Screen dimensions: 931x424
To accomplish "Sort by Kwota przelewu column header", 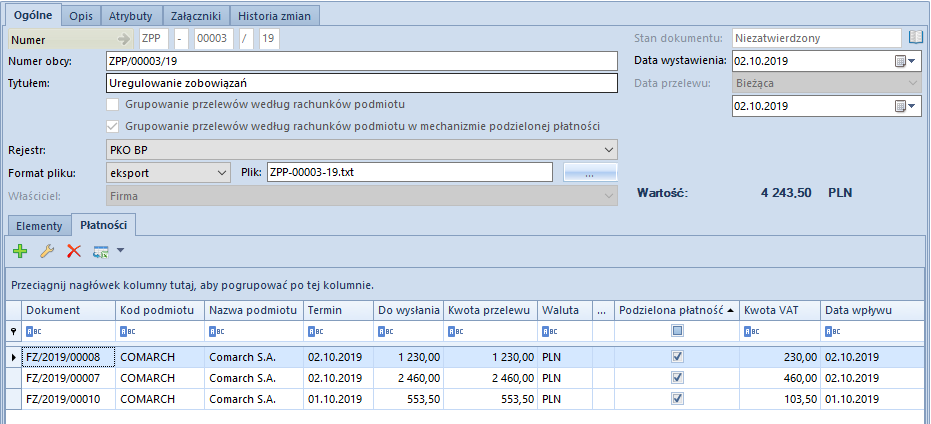I will tap(490, 310).
